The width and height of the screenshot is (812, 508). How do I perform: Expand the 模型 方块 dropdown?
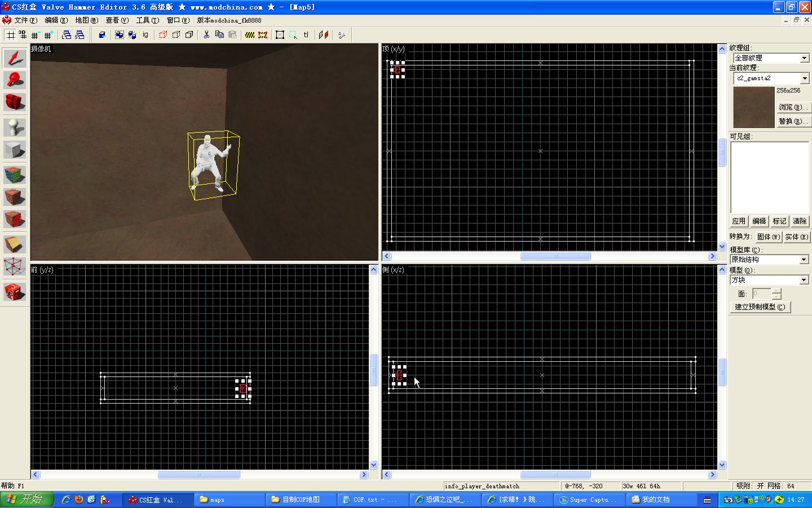coord(804,280)
